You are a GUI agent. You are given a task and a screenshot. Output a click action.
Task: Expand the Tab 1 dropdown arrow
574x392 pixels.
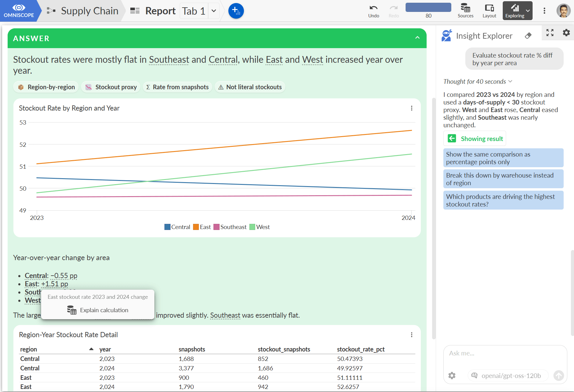[214, 11]
